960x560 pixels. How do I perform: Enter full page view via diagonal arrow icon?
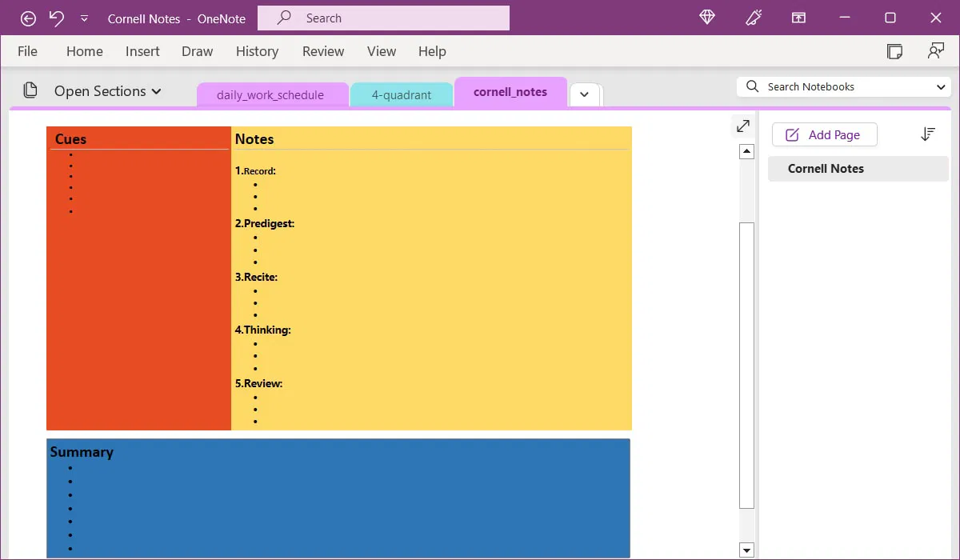point(742,126)
